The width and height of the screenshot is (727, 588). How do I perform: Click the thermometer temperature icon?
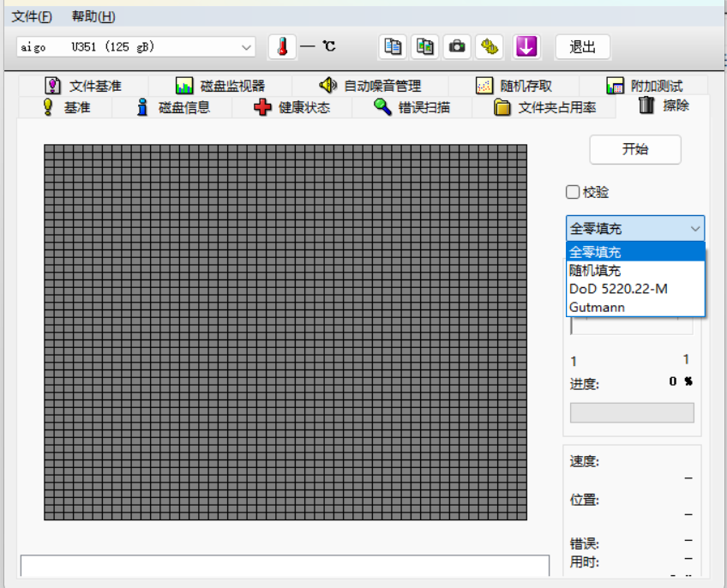coord(282,47)
